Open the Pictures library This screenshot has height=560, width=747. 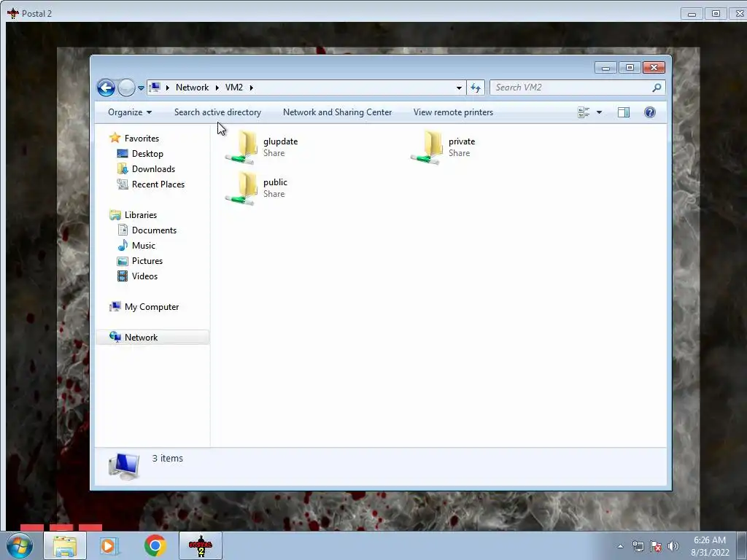coord(147,261)
